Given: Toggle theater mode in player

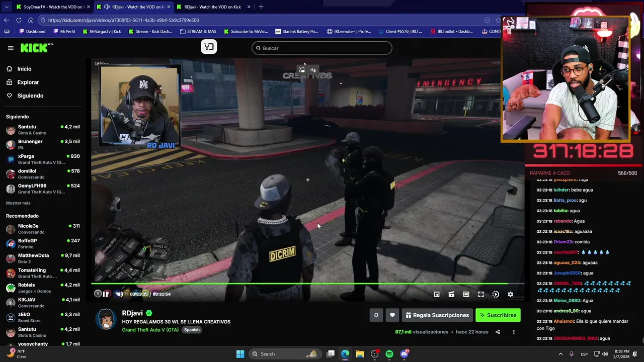Looking at the screenshot, I should pyautogui.click(x=466, y=295).
